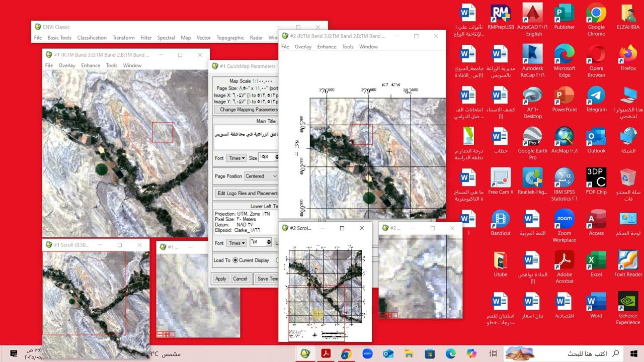Screen dimensions: 644x362
Task: Open Utube folder on desktop
Action: tap(500, 264)
